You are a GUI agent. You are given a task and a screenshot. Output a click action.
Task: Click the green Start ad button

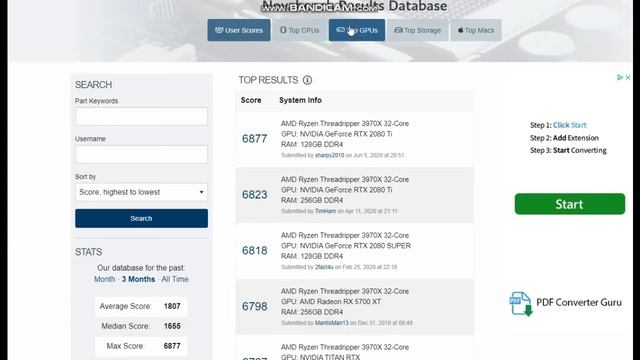coord(570,204)
